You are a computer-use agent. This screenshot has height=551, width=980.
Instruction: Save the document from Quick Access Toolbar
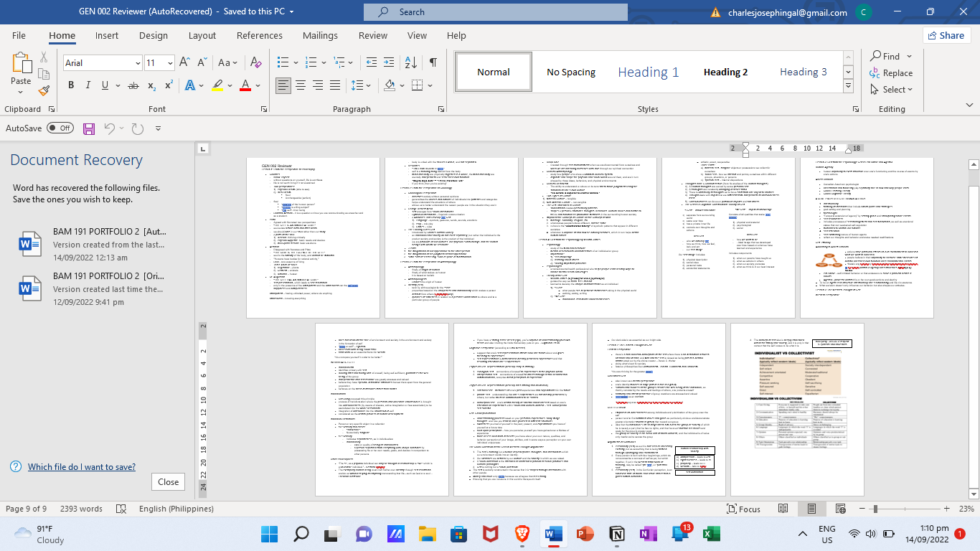[89, 128]
